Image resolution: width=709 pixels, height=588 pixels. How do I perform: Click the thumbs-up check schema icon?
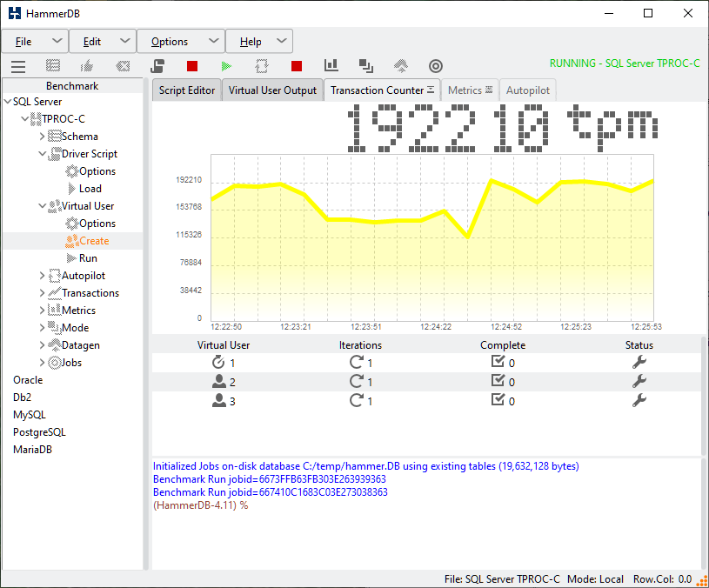pyautogui.click(x=87, y=66)
